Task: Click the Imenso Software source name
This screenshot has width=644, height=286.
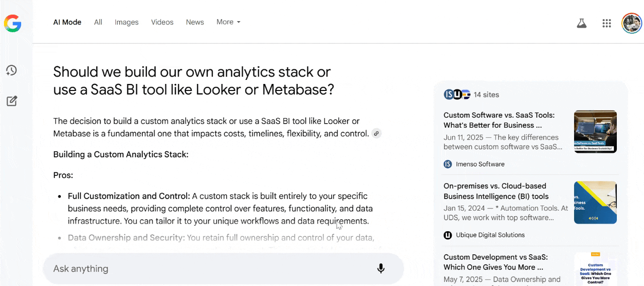Action: (x=480, y=164)
